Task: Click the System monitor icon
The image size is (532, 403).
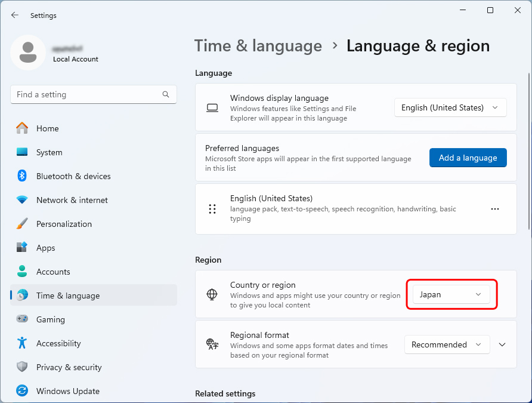Action: pyautogui.click(x=22, y=152)
